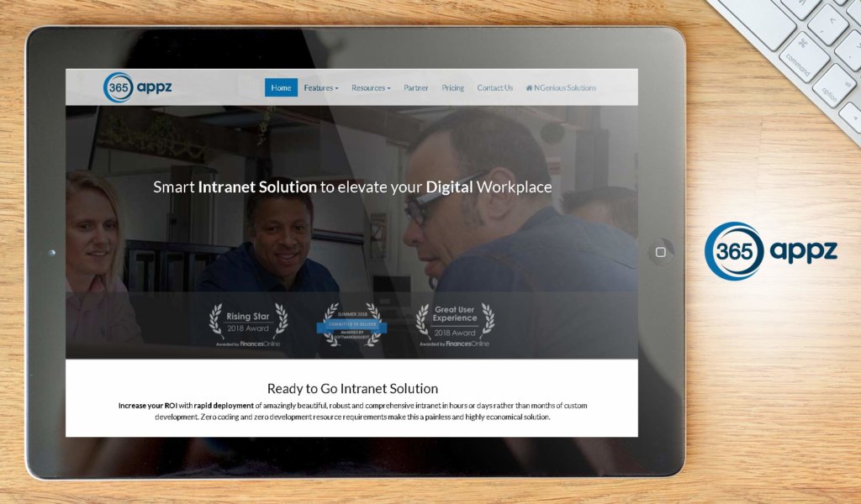Select the Home tab in the navigation
Viewport: 861px width, 504px height.
point(281,88)
